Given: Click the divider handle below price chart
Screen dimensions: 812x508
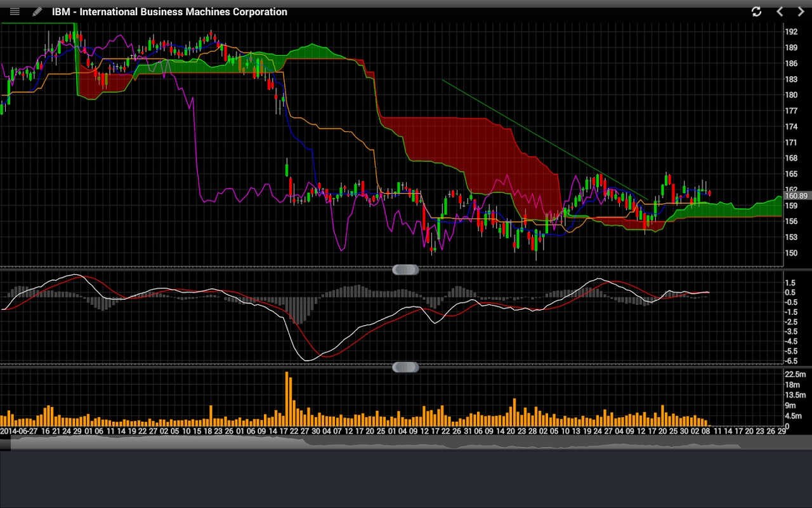Looking at the screenshot, I should (x=405, y=270).
